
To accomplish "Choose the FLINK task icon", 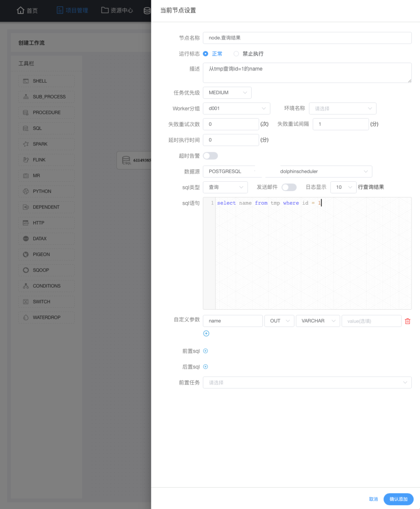I will [x=26, y=160].
